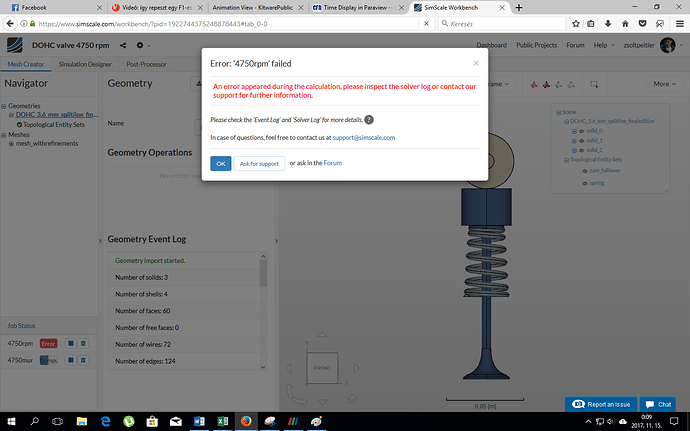Open the Chat button
The image size is (690, 431).
pyautogui.click(x=658, y=404)
